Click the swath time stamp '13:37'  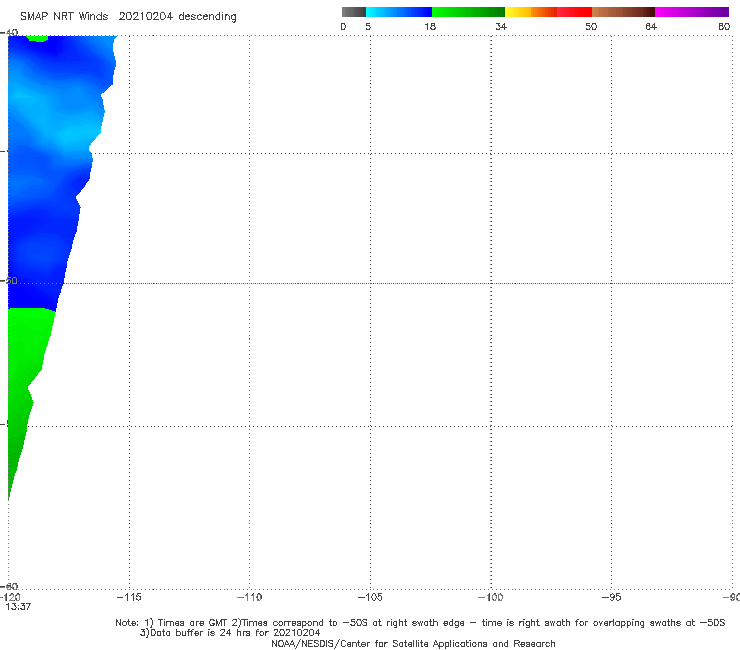[18, 607]
